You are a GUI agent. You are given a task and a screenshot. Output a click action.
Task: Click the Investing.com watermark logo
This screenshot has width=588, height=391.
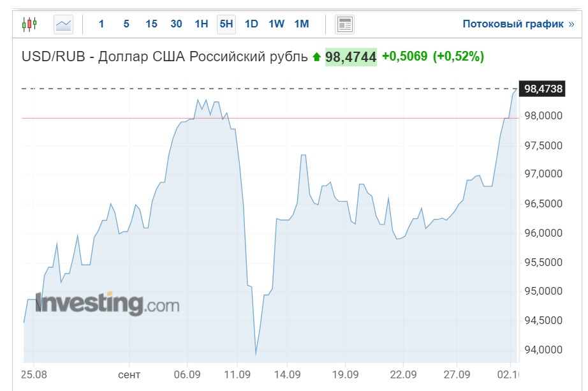tap(107, 303)
